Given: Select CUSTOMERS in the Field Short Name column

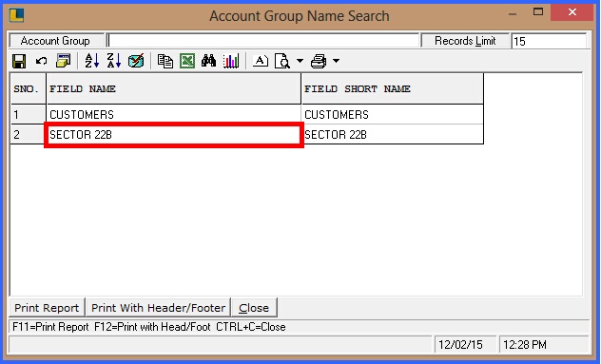Looking at the screenshot, I should (x=393, y=114).
